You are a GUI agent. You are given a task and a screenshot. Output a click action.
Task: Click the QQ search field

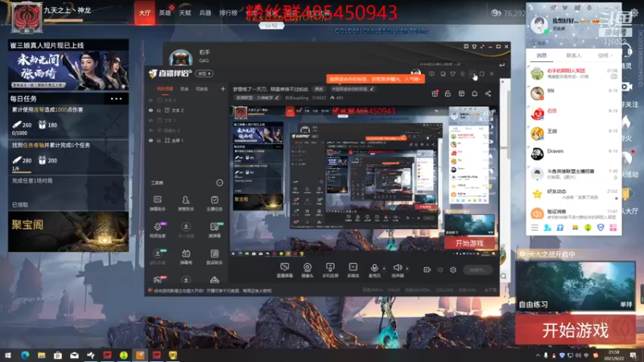[574, 43]
